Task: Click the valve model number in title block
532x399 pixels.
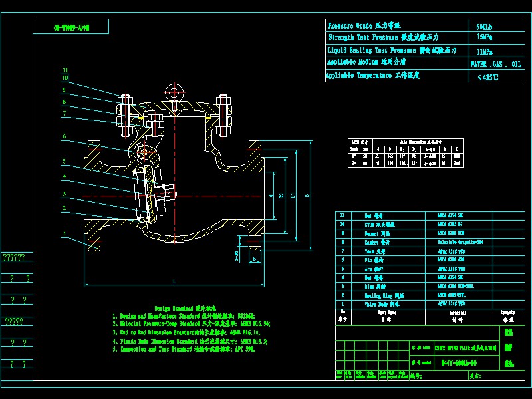Action: [459, 362]
